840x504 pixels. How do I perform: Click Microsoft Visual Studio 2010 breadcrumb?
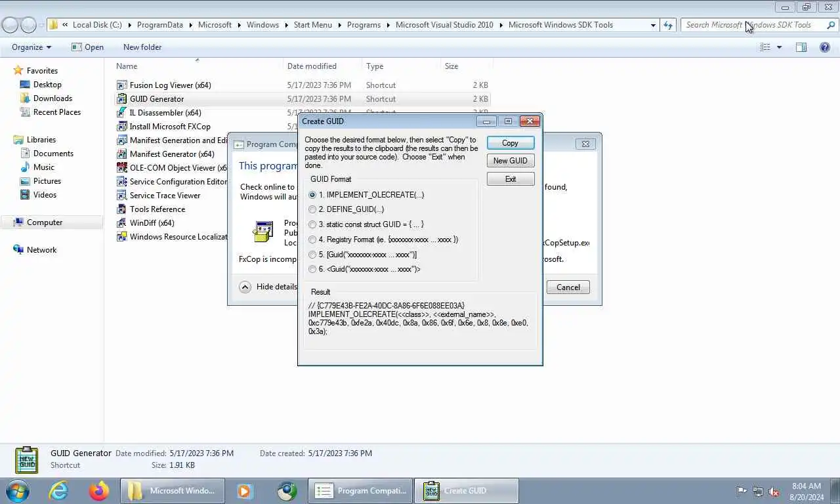click(x=444, y=25)
